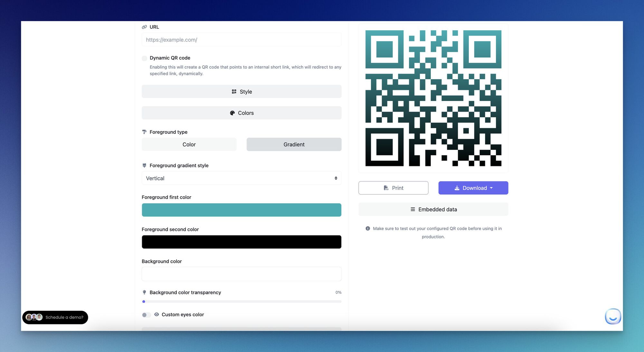Enable the Dynamic QR code toggle
Screen dimensions: 644x352
point(144,58)
